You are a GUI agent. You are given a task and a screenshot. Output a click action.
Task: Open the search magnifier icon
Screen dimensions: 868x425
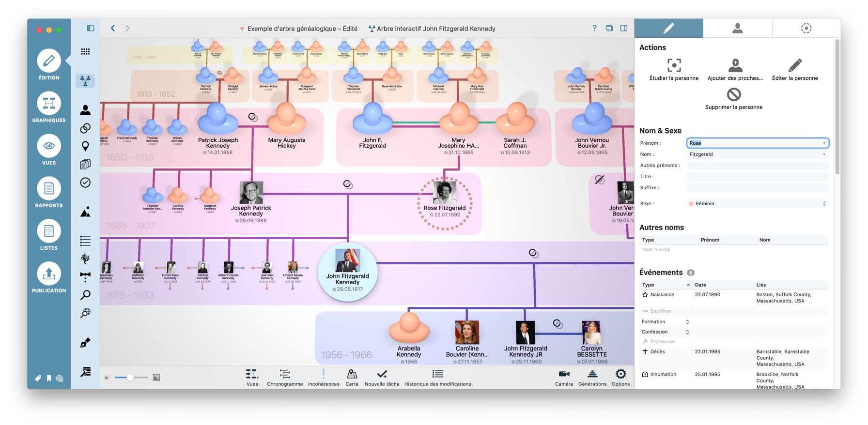pos(85,295)
